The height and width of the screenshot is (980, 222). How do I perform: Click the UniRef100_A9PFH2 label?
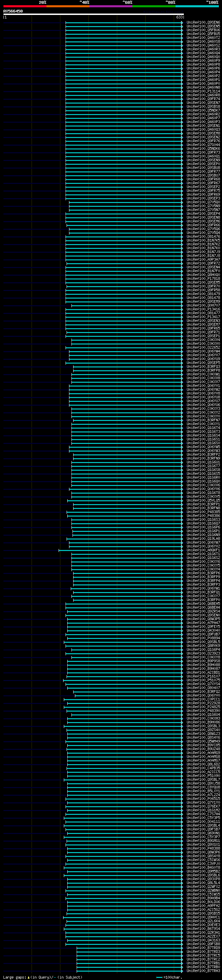[203, 906]
